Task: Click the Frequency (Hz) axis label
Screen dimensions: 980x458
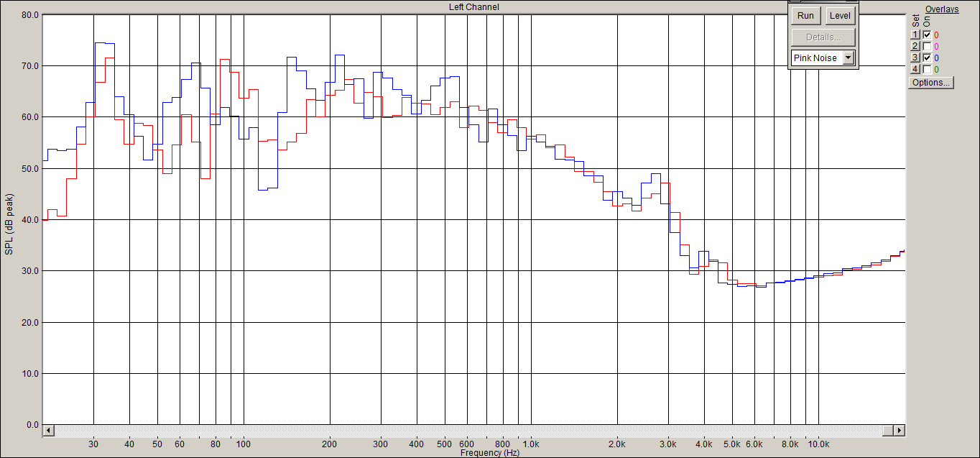Action: coord(489,453)
